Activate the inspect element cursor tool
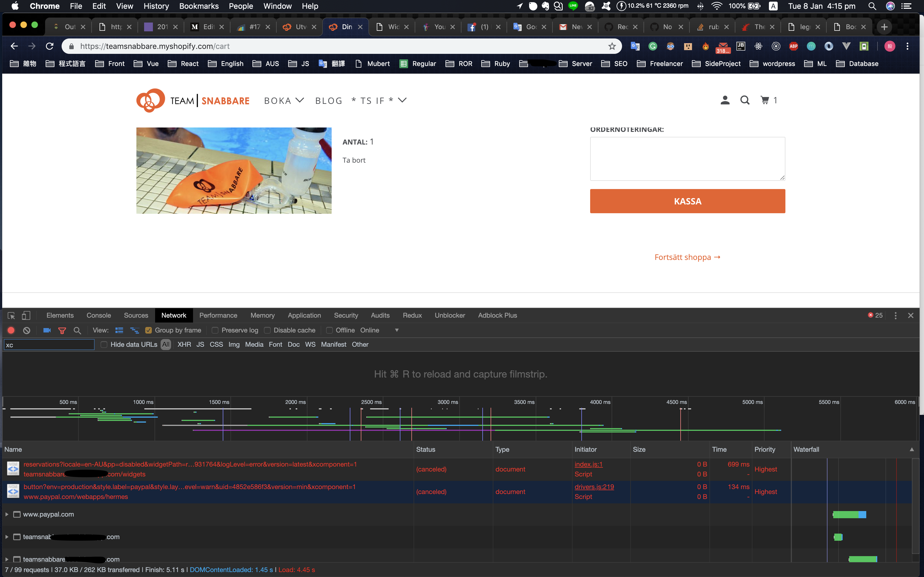This screenshot has width=924, height=577. click(10, 315)
